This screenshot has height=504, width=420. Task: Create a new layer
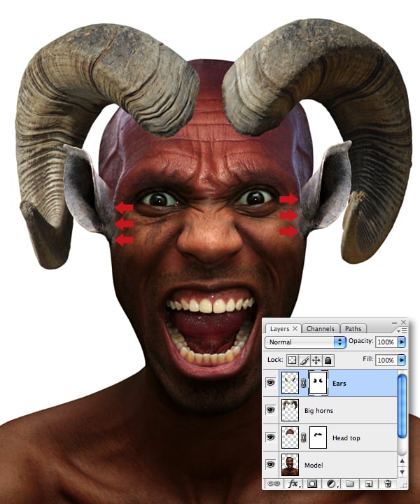pyautogui.click(x=369, y=483)
